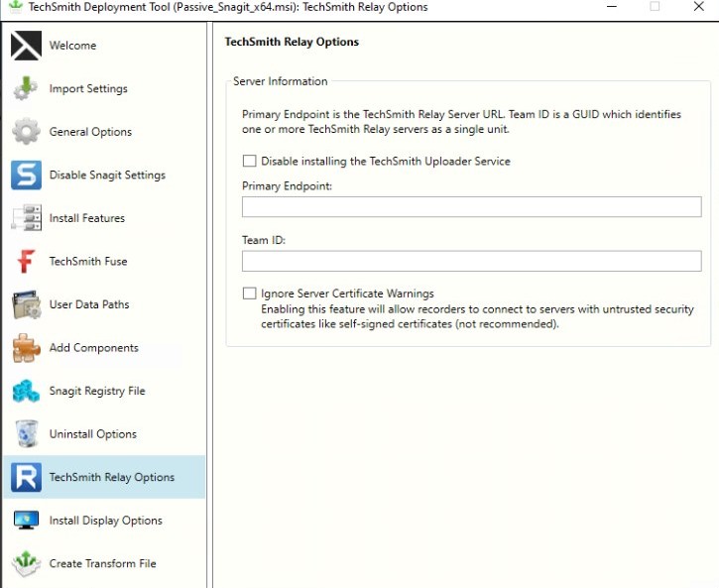
Task: Select the Disable Snagit Settings label
Action: click(107, 175)
